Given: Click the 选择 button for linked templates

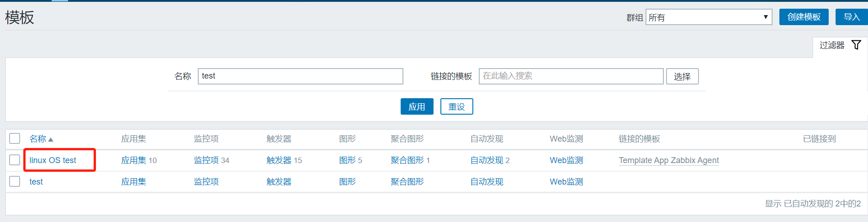Looking at the screenshot, I should pyautogui.click(x=682, y=76).
